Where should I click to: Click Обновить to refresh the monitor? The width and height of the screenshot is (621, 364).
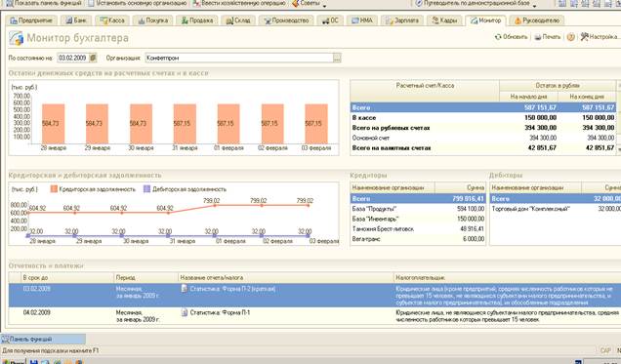(x=511, y=37)
